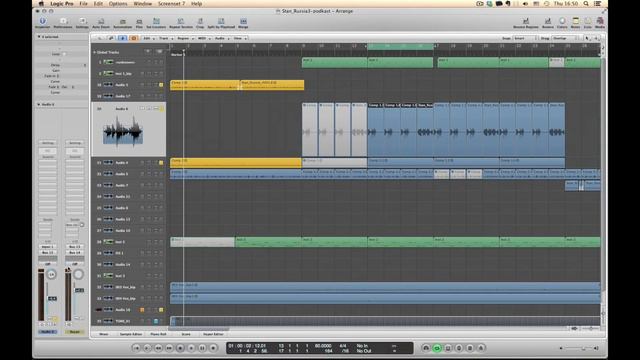The height and width of the screenshot is (360, 640).
Task: Open the Help menu in the menu bar
Action: pyautogui.click(x=196, y=4)
